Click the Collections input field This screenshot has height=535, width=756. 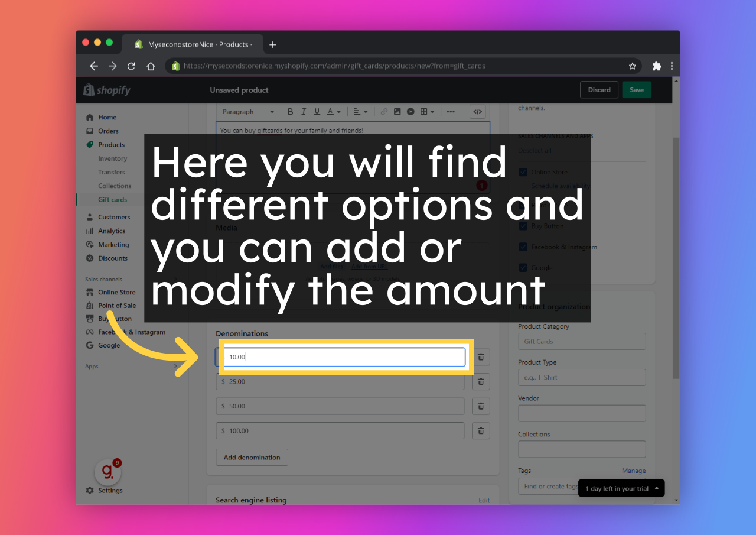click(x=582, y=449)
